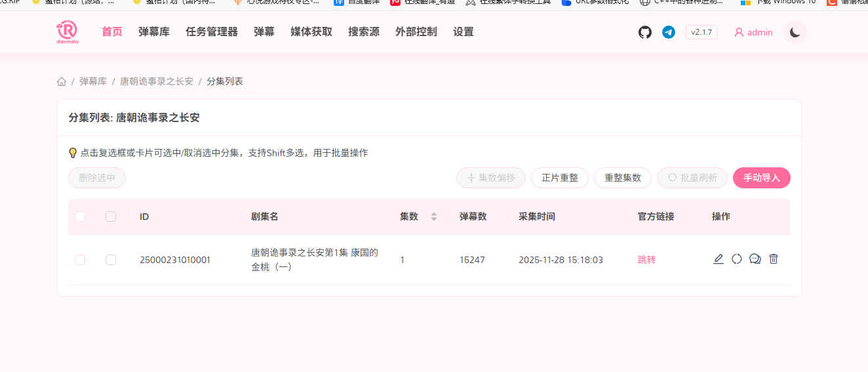
Task: Click the ID value 25000231010001
Action: coord(175,260)
